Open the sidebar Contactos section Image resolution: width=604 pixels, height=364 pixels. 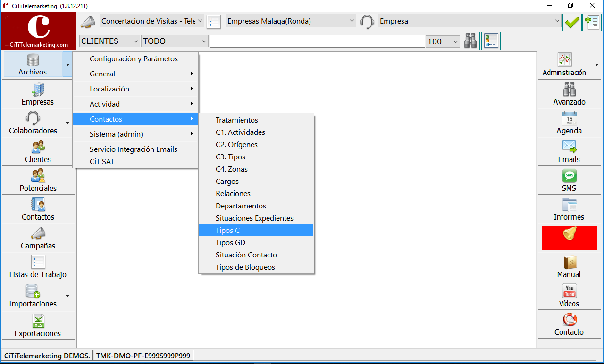[x=38, y=209]
